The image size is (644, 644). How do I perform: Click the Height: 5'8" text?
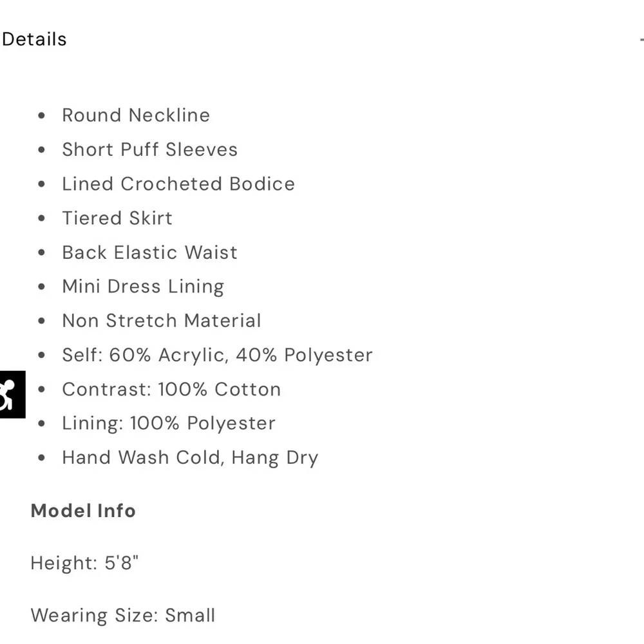[x=85, y=563]
